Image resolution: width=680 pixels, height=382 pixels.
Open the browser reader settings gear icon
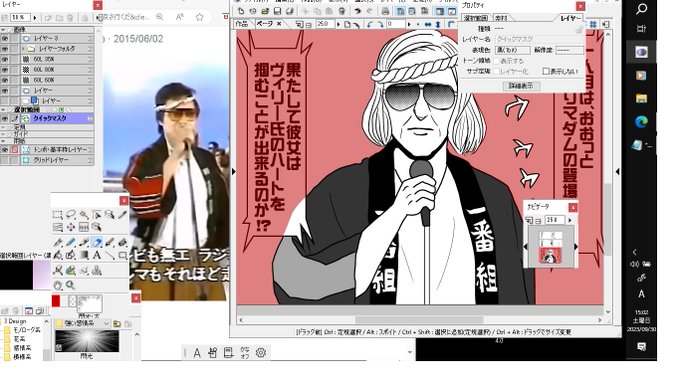pyautogui.click(x=261, y=353)
